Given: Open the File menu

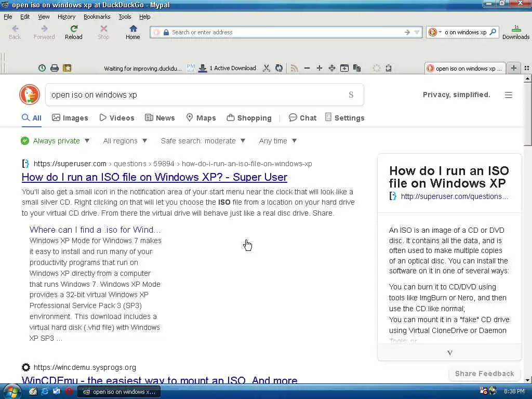Looking at the screenshot, I should tap(8, 17).
